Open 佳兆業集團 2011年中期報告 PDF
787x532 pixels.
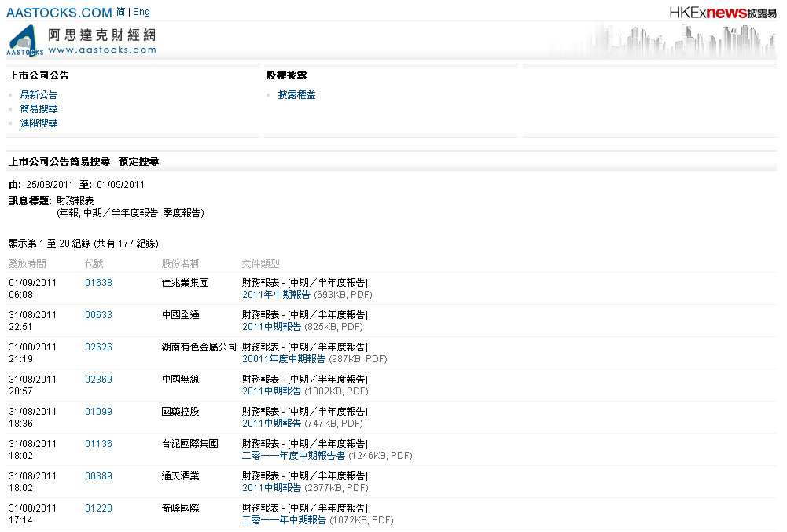coord(276,295)
